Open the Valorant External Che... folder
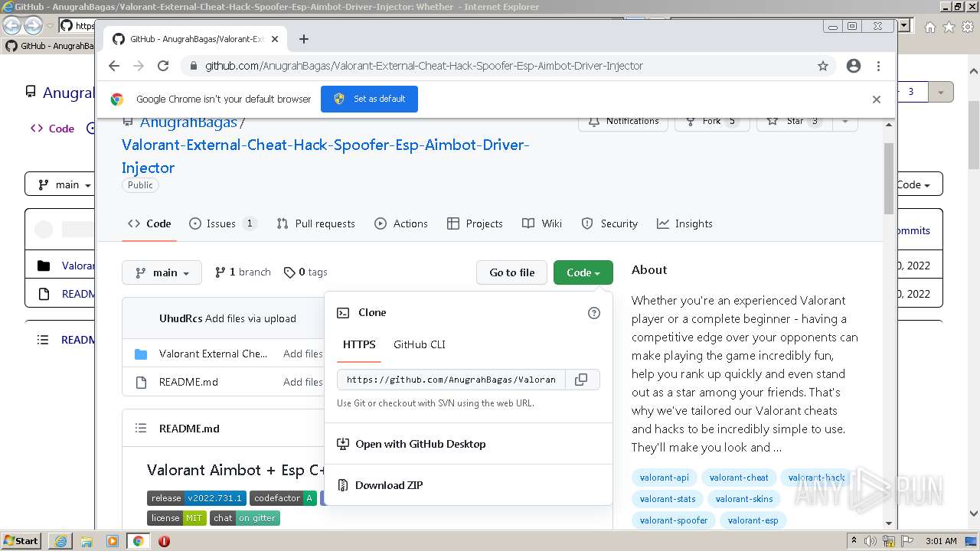Image resolution: width=980 pixels, height=551 pixels. 214,354
